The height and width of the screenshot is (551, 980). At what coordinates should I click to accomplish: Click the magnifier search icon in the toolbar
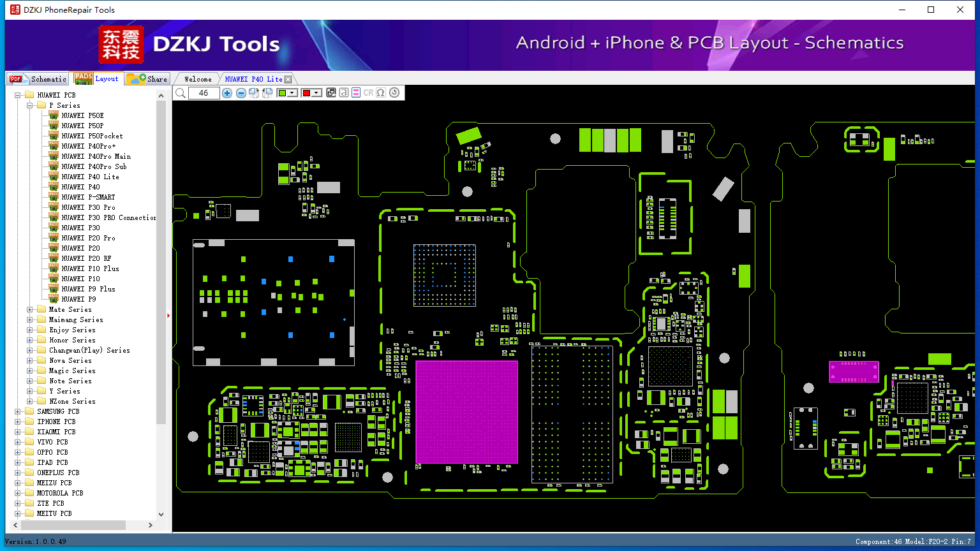tap(181, 93)
